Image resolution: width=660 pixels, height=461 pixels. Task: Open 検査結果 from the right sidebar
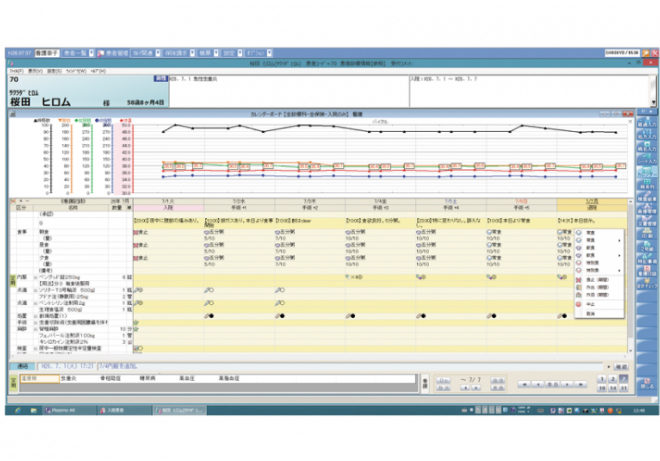point(647,196)
